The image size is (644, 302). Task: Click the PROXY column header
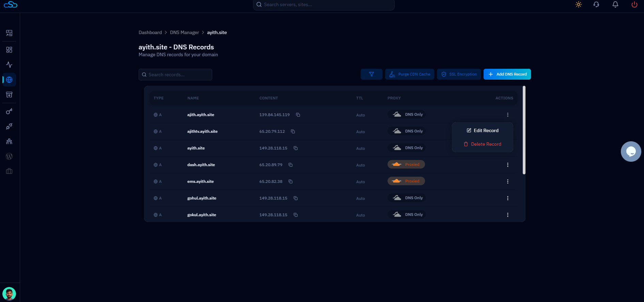[394, 98]
